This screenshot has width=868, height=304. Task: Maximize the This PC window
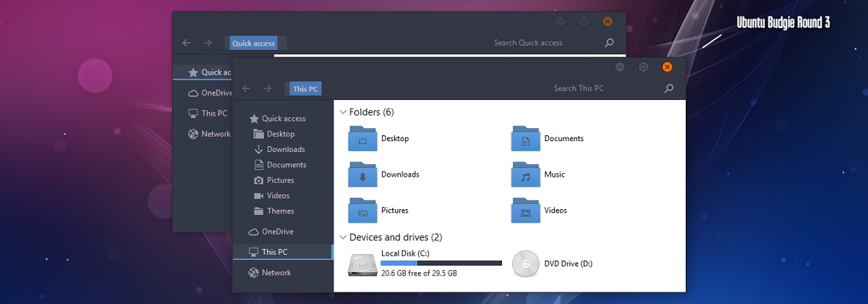[x=643, y=67]
